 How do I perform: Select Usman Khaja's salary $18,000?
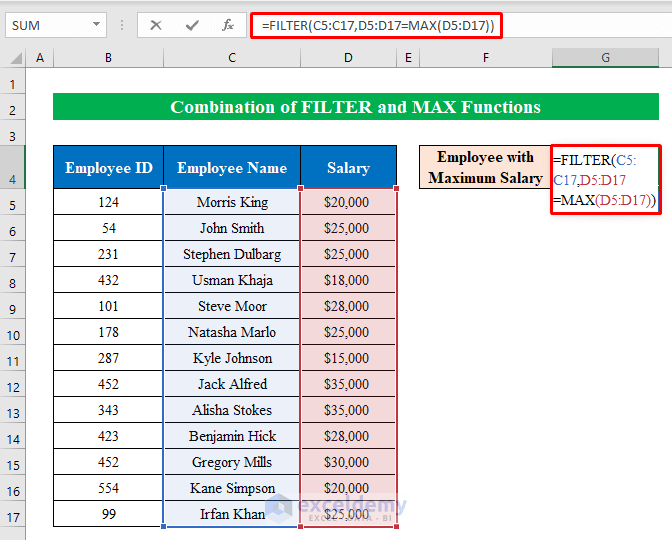point(348,280)
